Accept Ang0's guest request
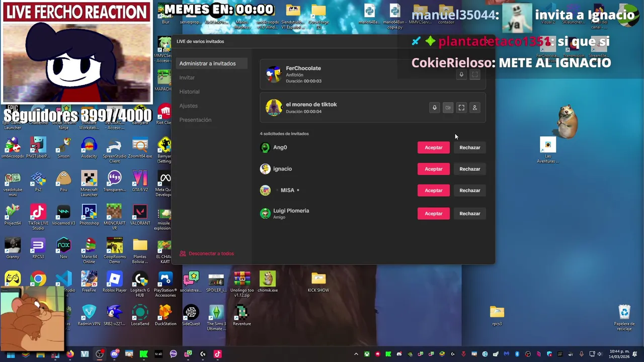The width and height of the screenshot is (644, 362). tap(434, 147)
